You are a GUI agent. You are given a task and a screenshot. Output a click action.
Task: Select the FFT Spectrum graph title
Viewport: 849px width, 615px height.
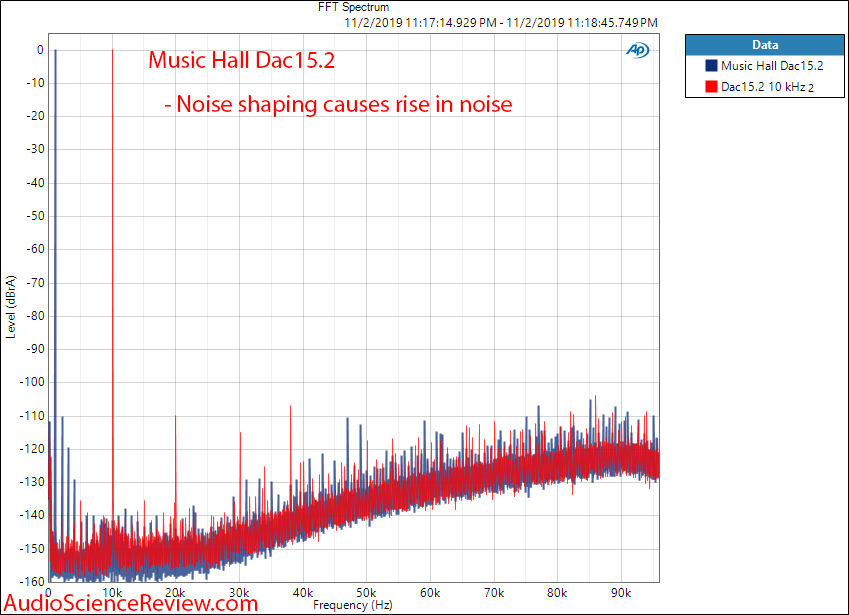tap(354, 7)
